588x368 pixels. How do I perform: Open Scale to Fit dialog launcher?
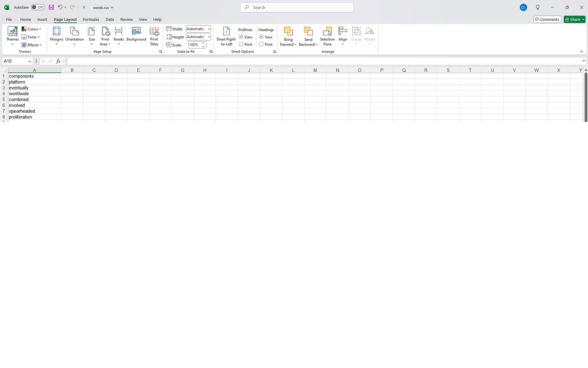click(211, 52)
